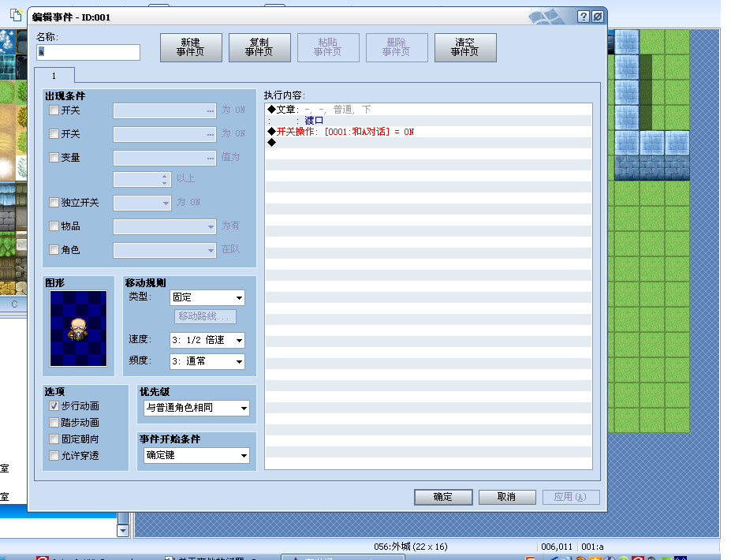Click the 应用 (A) apply button
The width and height of the screenshot is (731, 560).
[571, 497]
